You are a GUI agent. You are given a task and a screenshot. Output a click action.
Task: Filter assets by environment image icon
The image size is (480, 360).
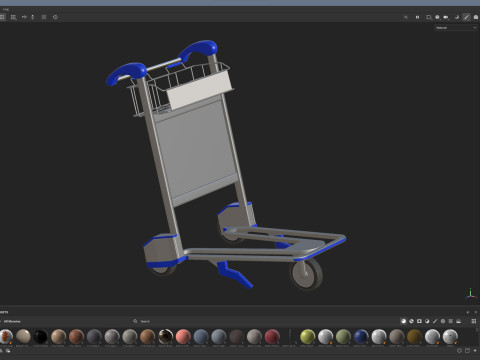pos(459,321)
